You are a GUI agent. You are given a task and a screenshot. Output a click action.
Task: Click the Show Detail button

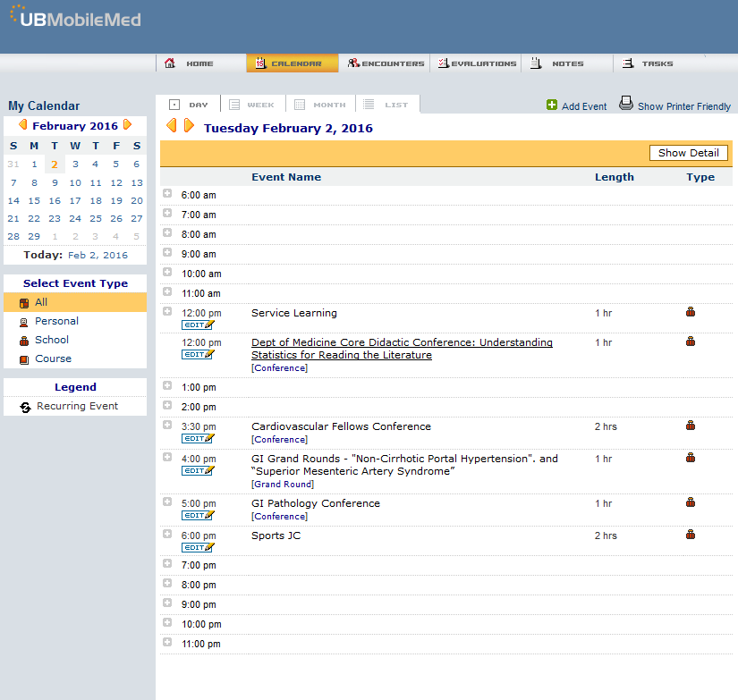[688, 153]
